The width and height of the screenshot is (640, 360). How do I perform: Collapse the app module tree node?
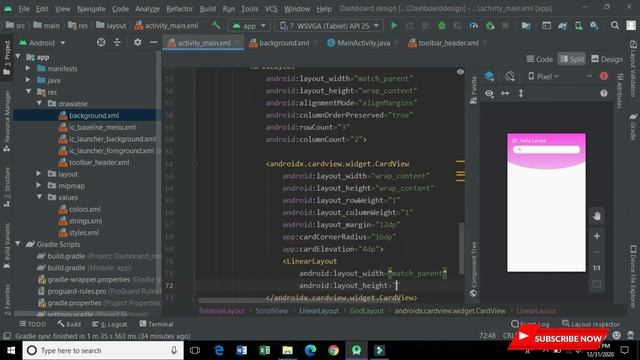[x=18, y=57]
